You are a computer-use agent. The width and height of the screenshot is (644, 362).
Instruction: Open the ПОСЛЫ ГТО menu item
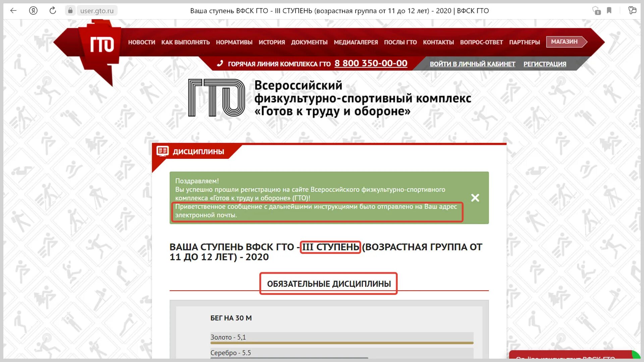tap(400, 42)
